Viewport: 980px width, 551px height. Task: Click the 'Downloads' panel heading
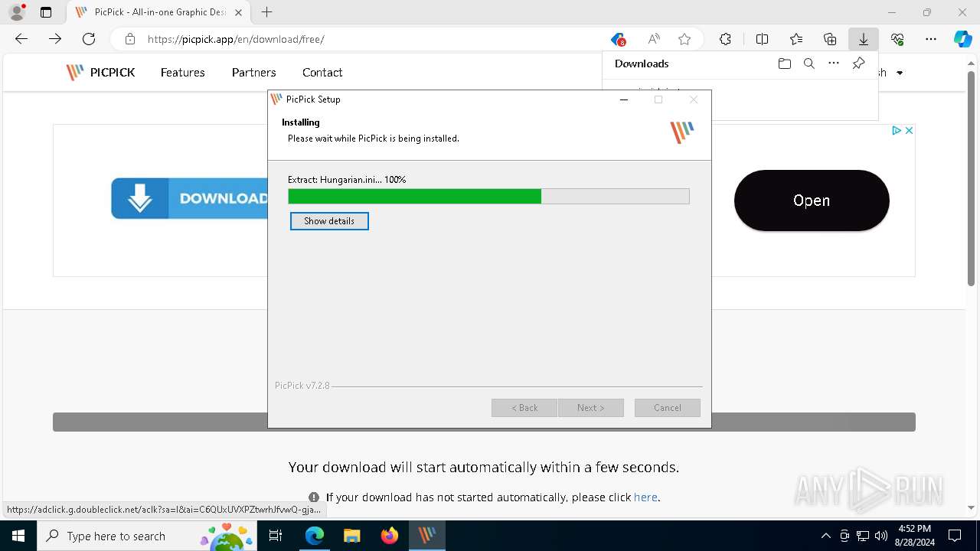[x=642, y=64]
